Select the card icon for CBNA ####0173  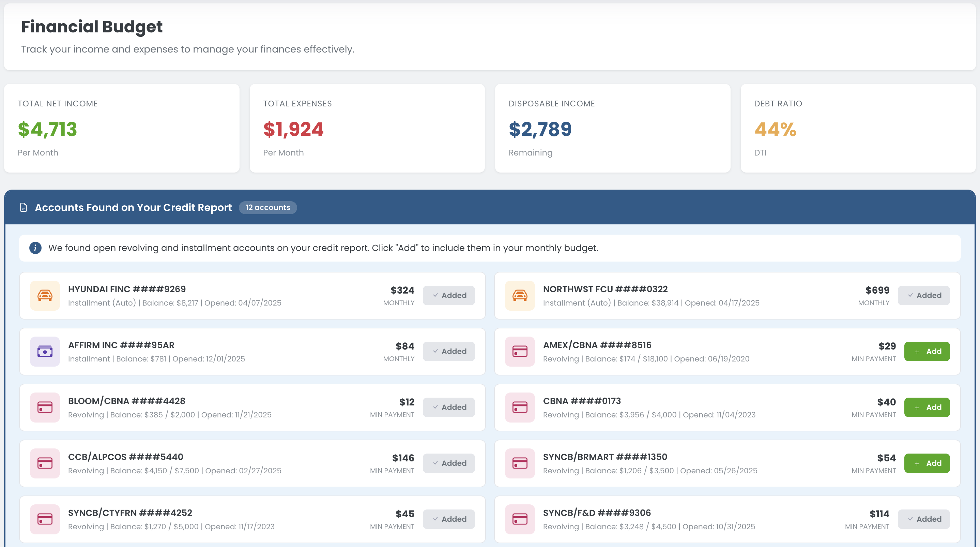click(x=520, y=407)
